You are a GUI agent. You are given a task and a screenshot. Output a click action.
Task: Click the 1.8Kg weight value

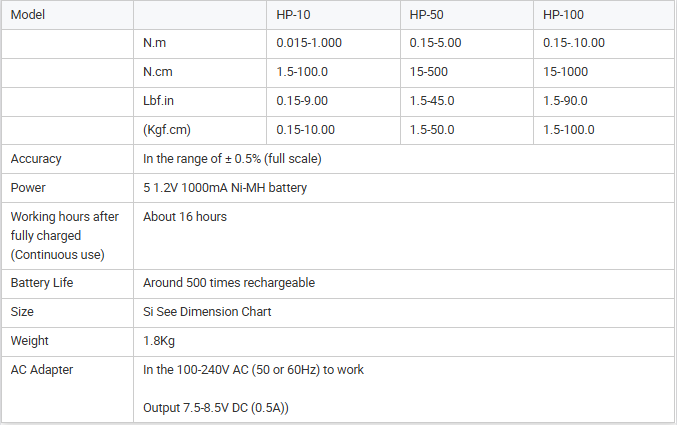(x=159, y=341)
